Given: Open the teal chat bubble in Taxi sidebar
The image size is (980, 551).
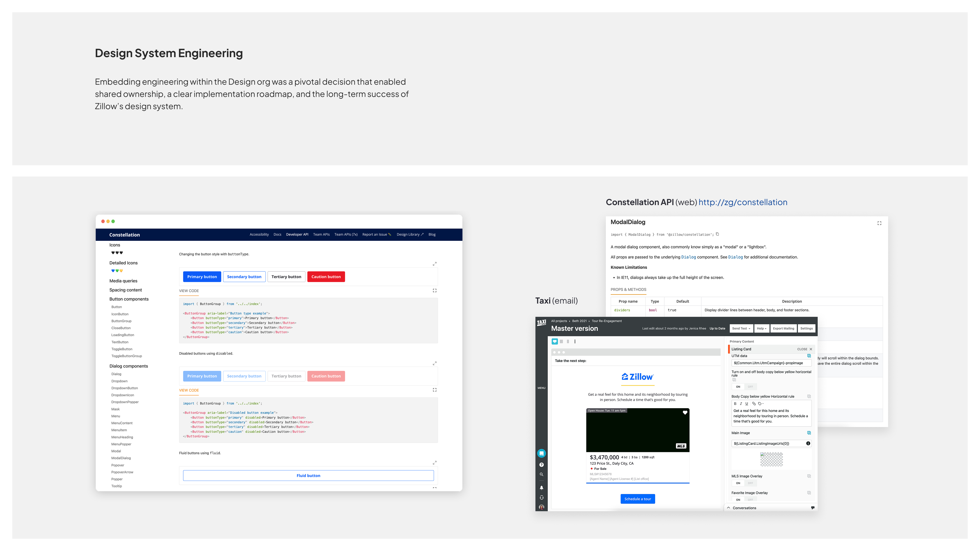Looking at the screenshot, I should (x=541, y=453).
